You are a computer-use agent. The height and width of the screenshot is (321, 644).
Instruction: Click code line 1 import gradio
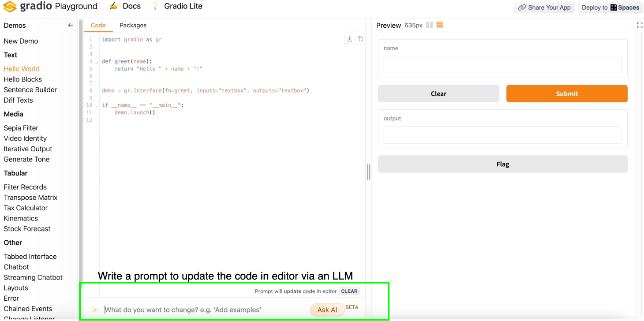pyautogui.click(x=132, y=40)
